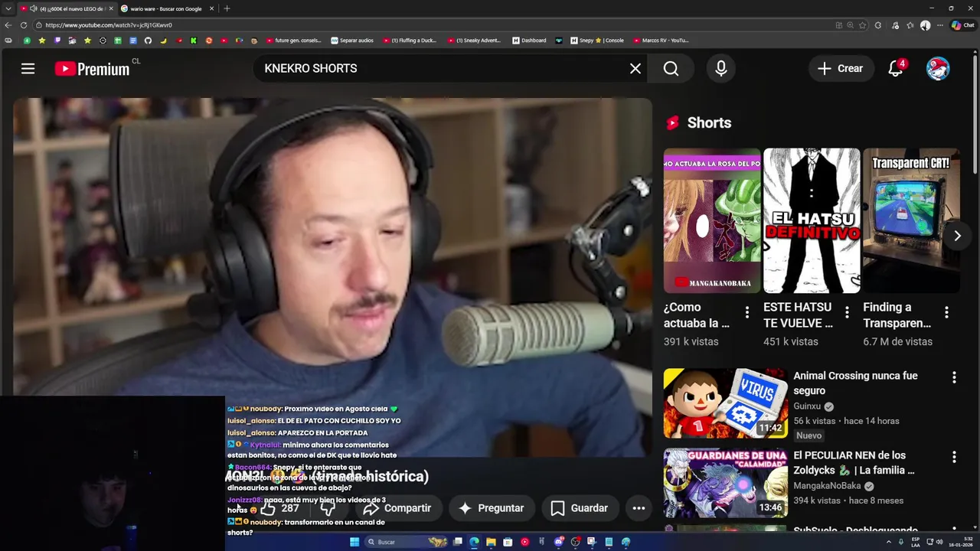The height and width of the screenshot is (551, 980).
Task: Open Microsoft Store from the taskbar
Action: click(x=508, y=542)
